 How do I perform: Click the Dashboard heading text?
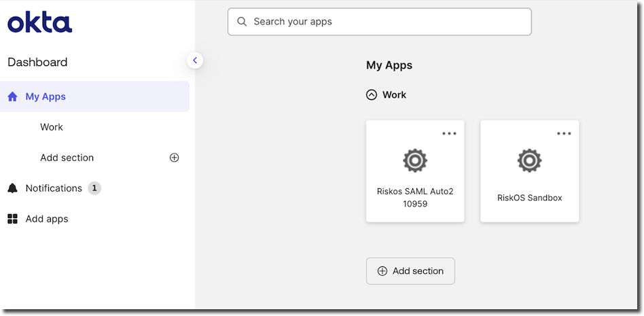(37, 63)
